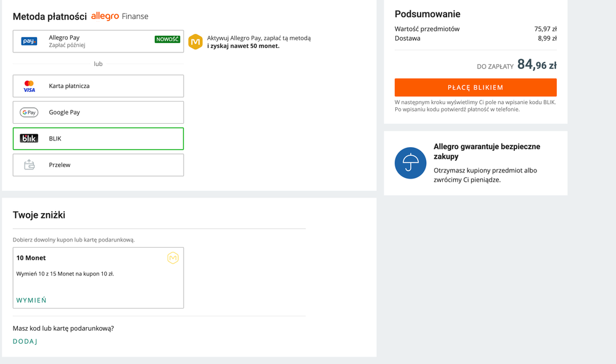This screenshot has width=616, height=364.
Task: Click the orange Monety coin icon
Action: coord(195,42)
